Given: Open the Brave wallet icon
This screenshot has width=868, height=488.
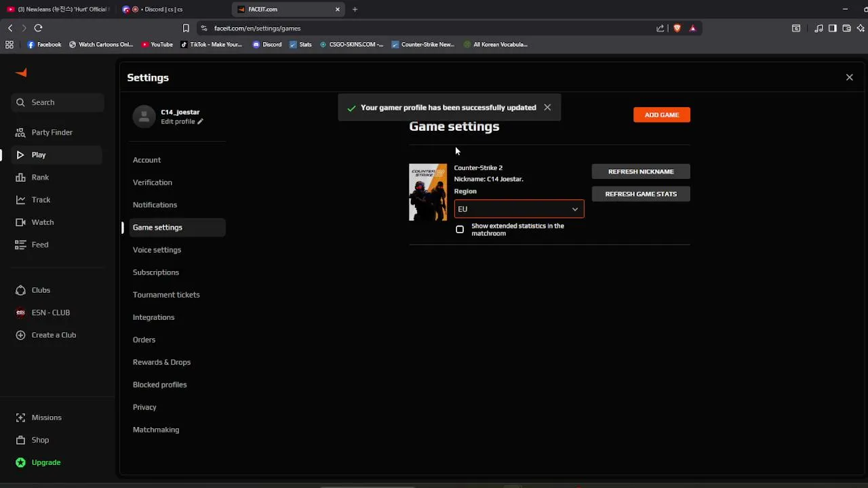Looking at the screenshot, I should tap(846, 28).
